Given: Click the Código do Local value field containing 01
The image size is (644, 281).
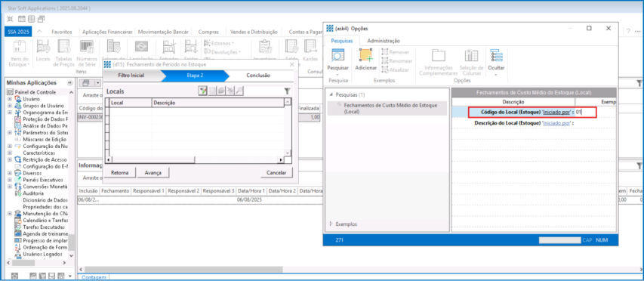Looking at the screenshot, I should pyautogui.click(x=584, y=112).
